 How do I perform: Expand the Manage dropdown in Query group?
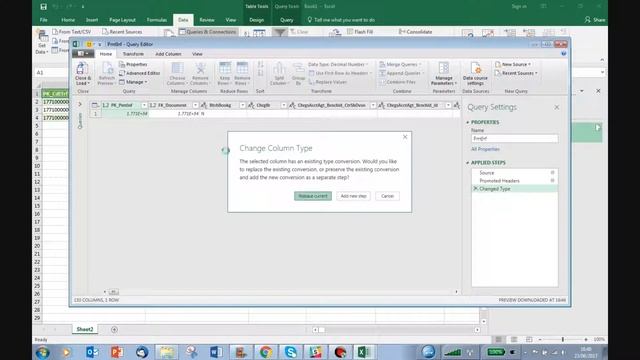click(x=133, y=82)
